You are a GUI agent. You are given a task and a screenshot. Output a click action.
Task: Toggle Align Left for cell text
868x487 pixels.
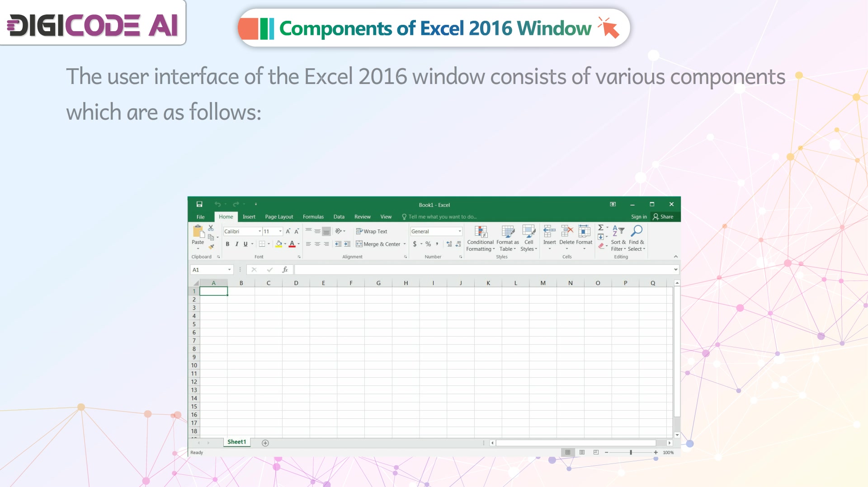click(308, 244)
